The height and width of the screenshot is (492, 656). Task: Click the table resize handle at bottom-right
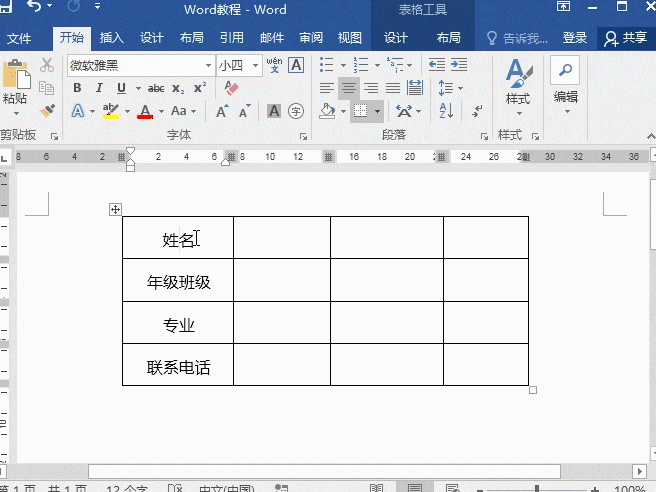(533, 390)
